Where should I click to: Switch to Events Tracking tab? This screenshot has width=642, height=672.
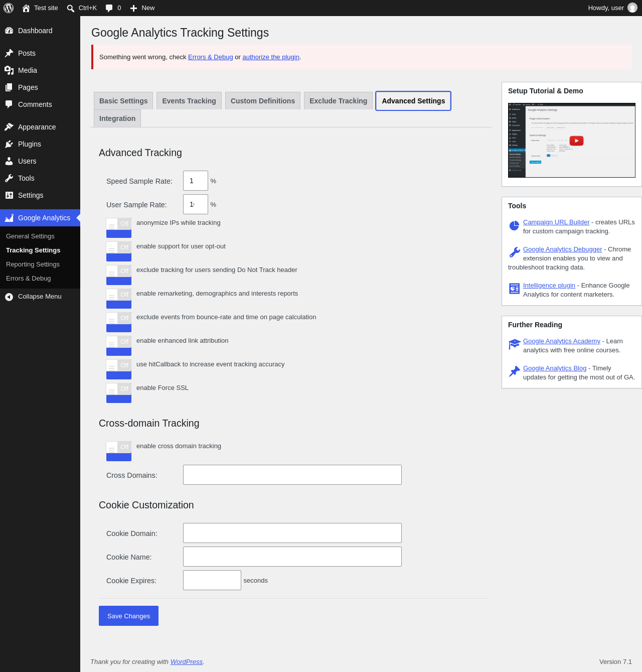(x=189, y=101)
